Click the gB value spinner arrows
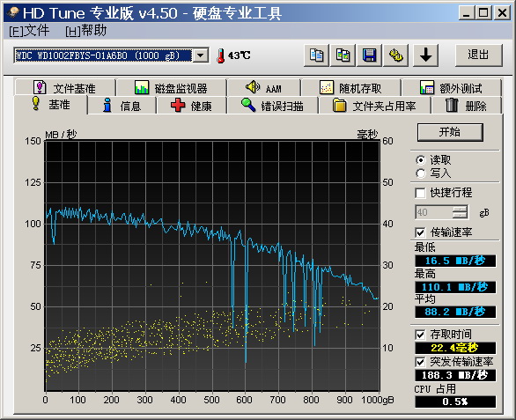 tap(460, 212)
